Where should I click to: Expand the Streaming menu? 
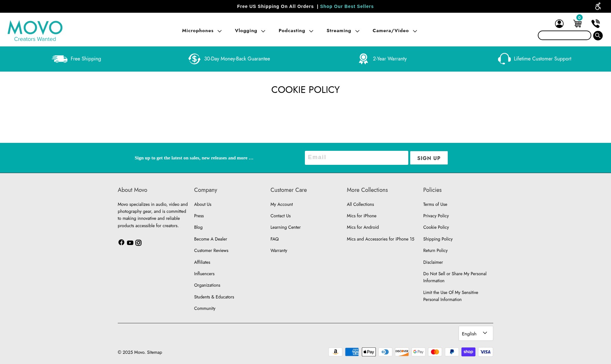pyautogui.click(x=343, y=31)
